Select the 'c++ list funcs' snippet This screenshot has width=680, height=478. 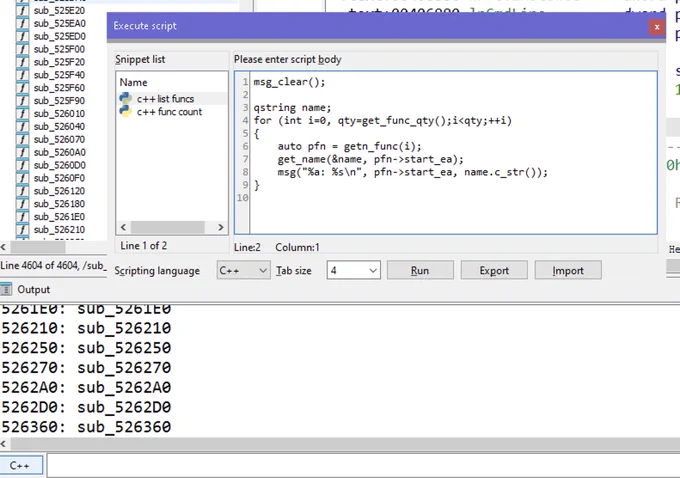165,99
